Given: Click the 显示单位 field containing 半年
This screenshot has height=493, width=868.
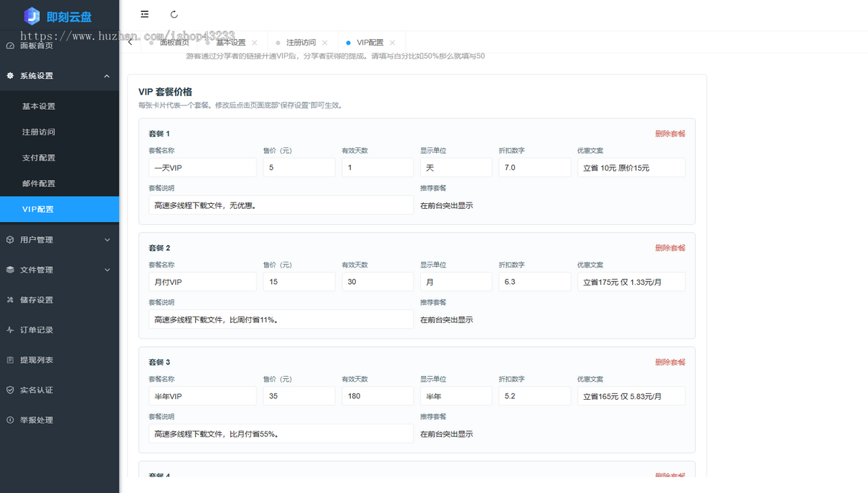Looking at the screenshot, I should [x=456, y=396].
